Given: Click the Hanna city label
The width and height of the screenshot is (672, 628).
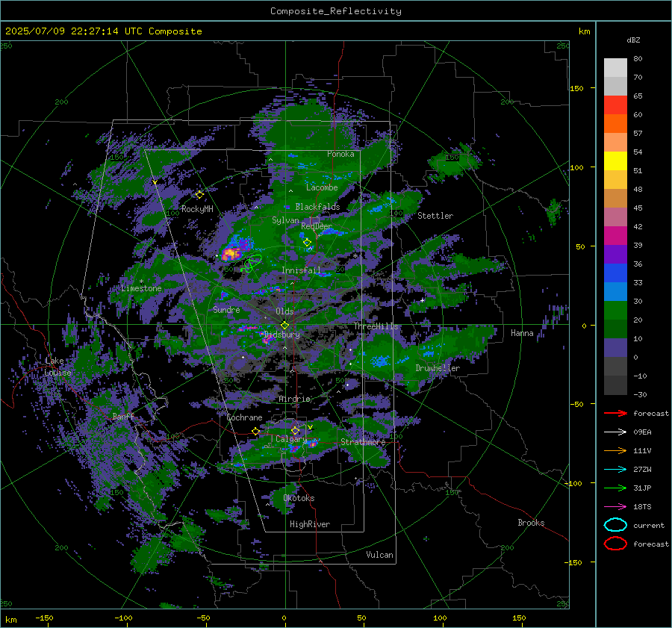Looking at the screenshot, I should coord(522,333).
